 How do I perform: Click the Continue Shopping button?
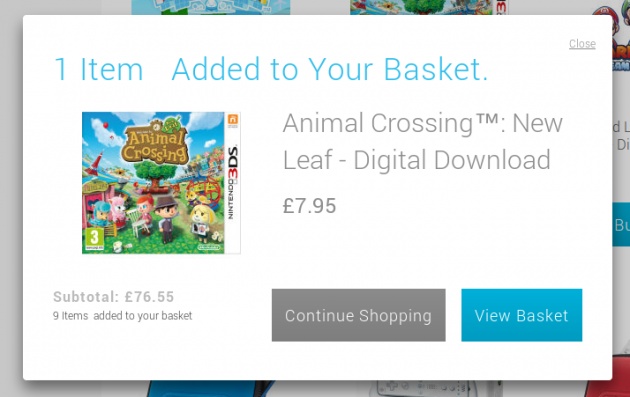(x=358, y=315)
